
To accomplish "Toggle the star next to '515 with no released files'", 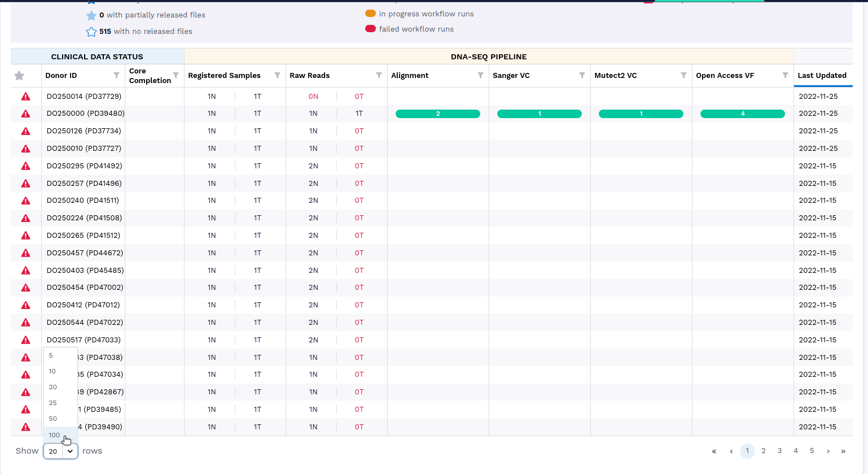I will pyautogui.click(x=91, y=32).
